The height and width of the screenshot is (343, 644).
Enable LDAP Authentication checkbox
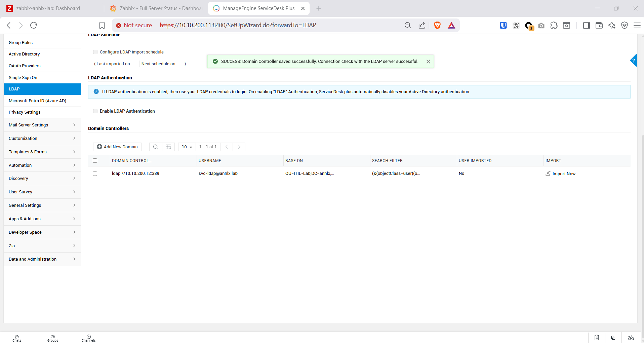coord(95,111)
